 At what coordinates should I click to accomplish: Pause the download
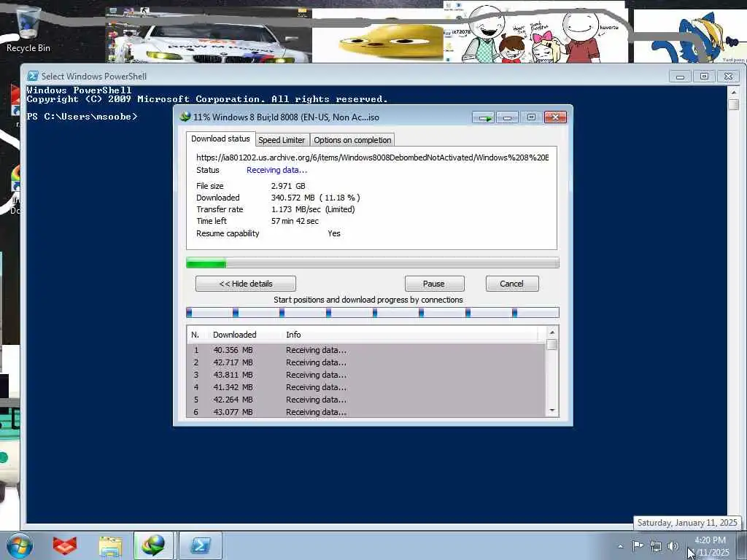point(434,284)
